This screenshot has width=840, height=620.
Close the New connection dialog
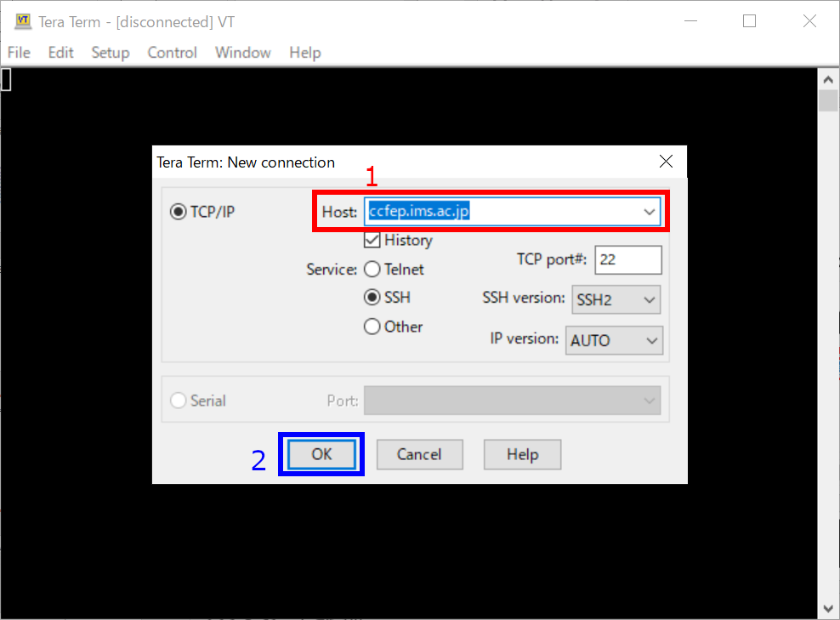[666, 162]
